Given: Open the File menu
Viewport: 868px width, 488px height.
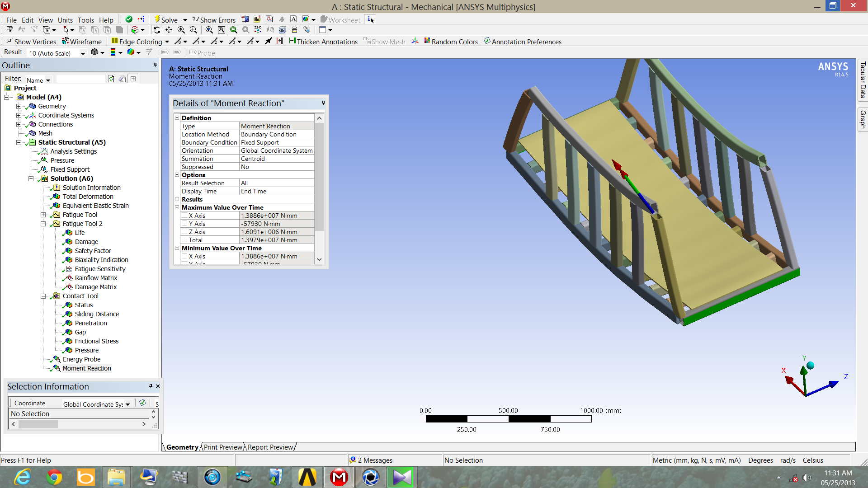Looking at the screenshot, I should coord(11,20).
